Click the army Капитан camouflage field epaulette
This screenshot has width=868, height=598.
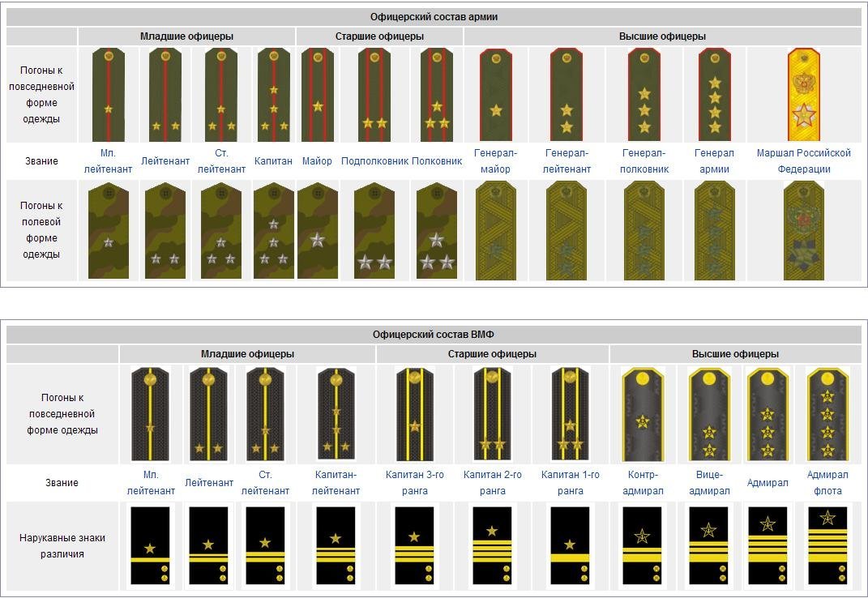273,231
